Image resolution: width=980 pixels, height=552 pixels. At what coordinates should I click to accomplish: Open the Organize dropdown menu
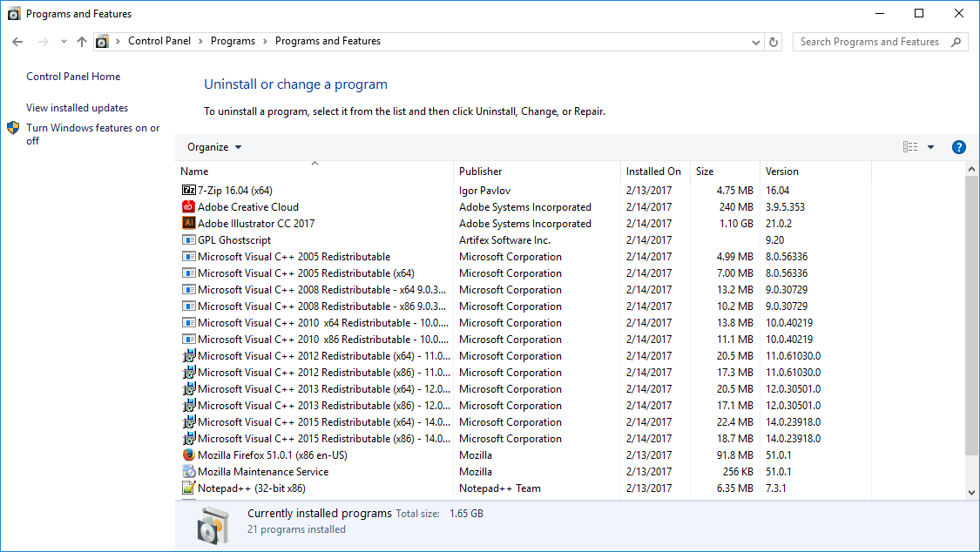point(214,147)
